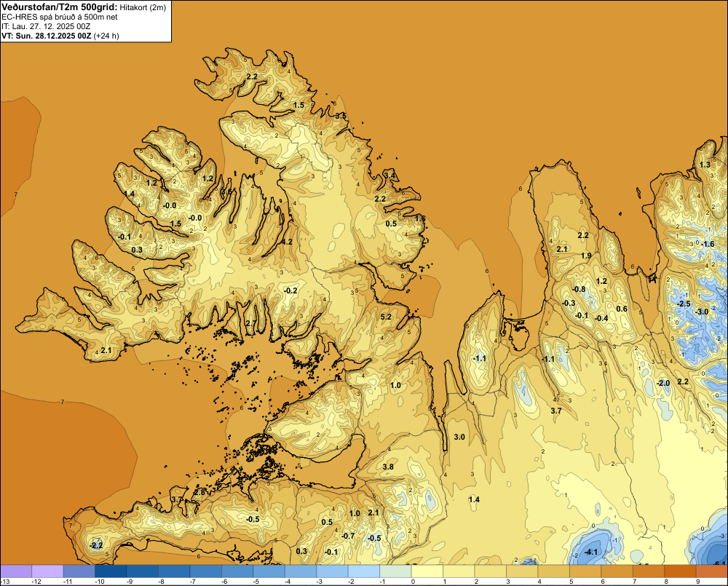Click the -0.8 temperature reading

coord(579,289)
